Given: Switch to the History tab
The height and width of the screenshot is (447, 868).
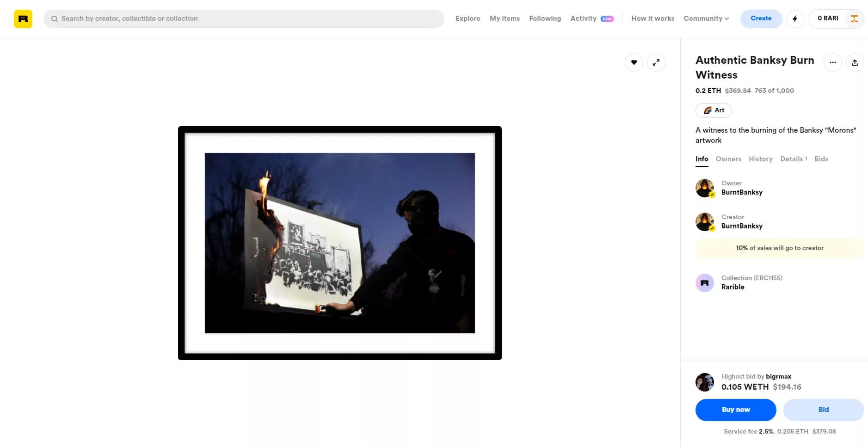Looking at the screenshot, I should coord(760,159).
